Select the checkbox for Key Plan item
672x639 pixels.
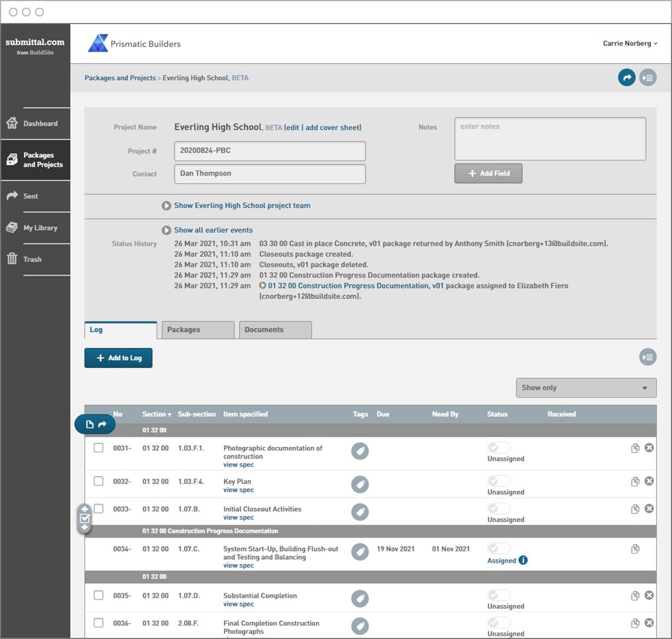pyautogui.click(x=99, y=481)
